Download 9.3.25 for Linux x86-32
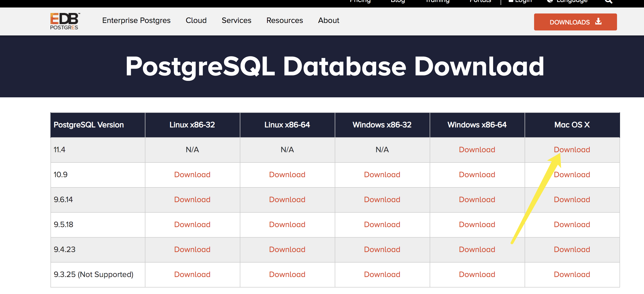Screen dimensions: 644x294 tap(192, 275)
